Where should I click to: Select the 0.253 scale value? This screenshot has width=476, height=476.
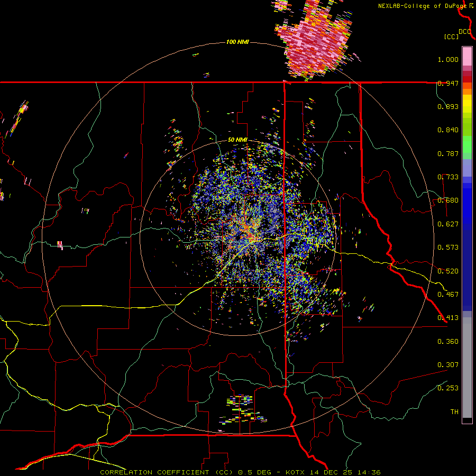point(448,388)
